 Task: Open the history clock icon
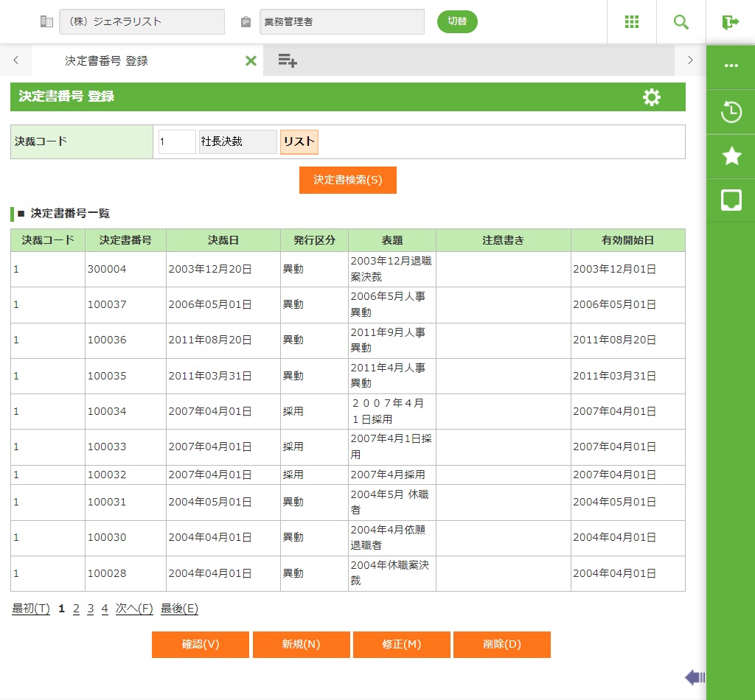(731, 113)
